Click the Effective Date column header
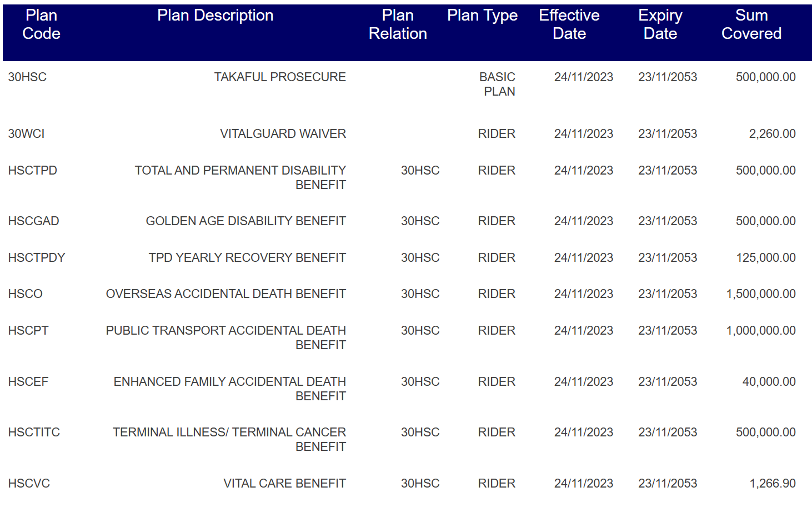812x507 pixels. click(x=569, y=24)
